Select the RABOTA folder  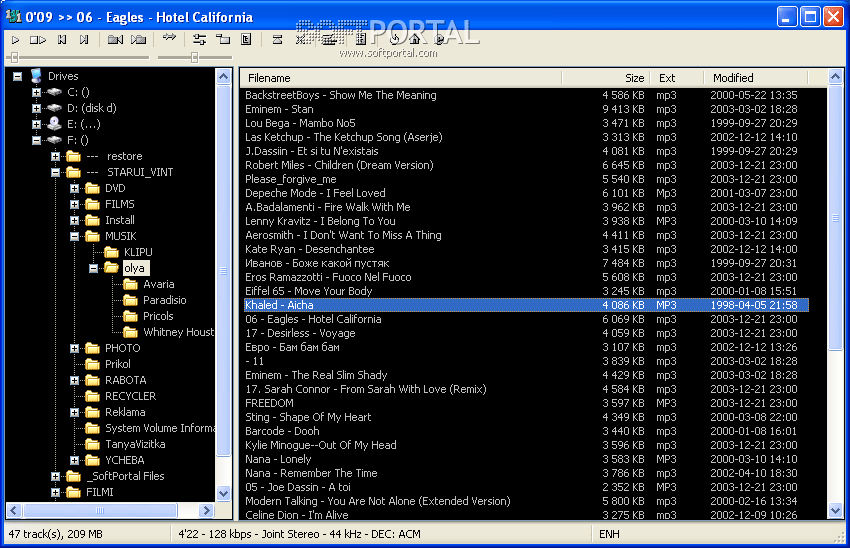125,380
